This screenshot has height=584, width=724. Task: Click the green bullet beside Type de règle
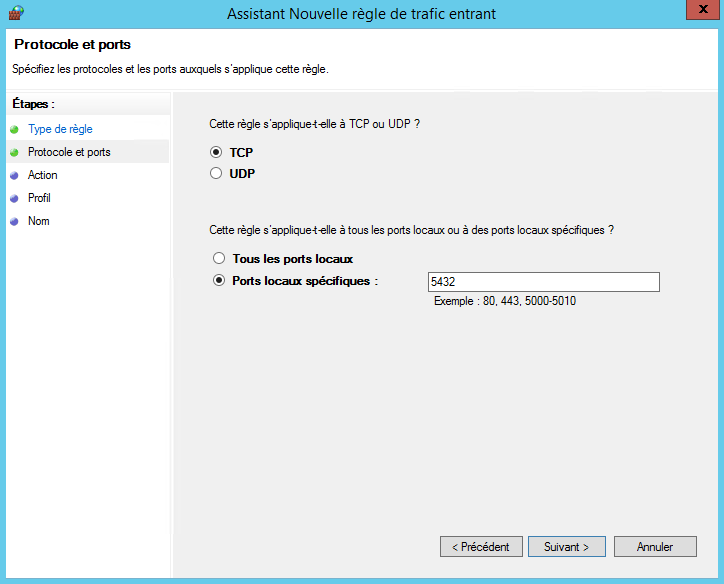coord(14,129)
